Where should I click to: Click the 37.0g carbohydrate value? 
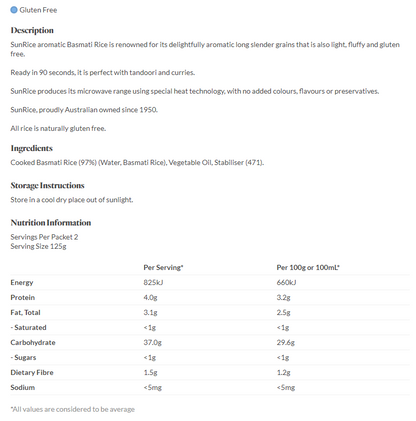point(152,342)
